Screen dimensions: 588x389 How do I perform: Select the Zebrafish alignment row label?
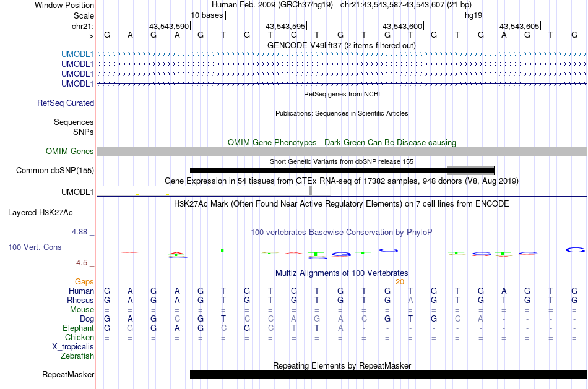(x=77, y=356)
